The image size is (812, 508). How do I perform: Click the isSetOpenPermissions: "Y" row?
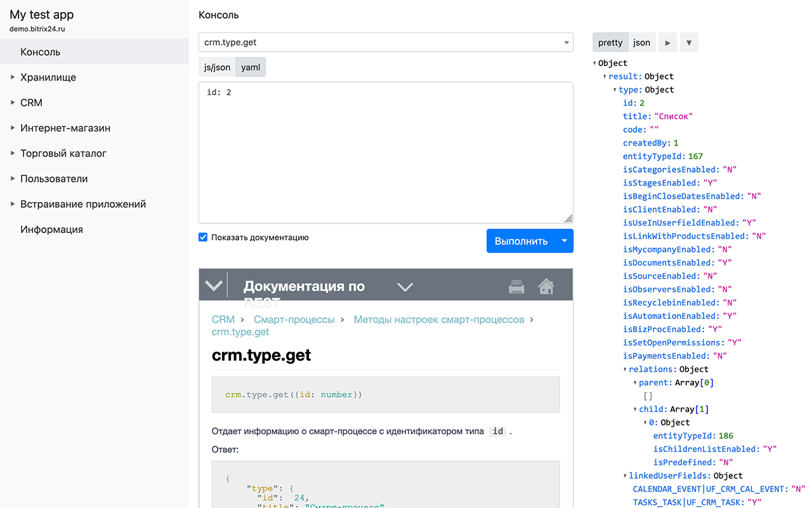pyautogui.click(x=683, y=342)
